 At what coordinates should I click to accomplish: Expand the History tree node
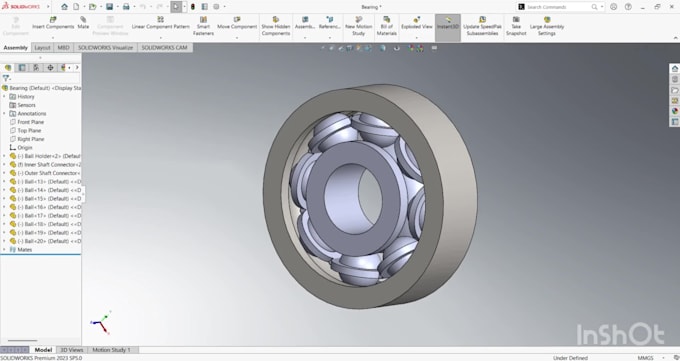4,96
